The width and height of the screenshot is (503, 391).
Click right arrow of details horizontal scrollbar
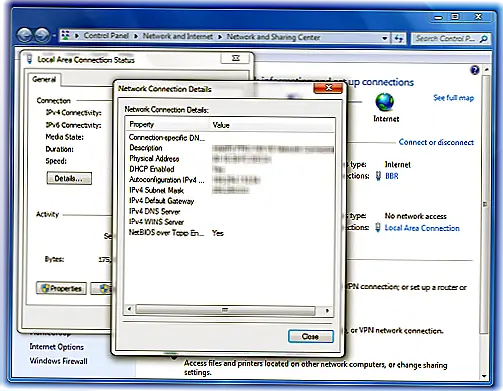[327, 310]
